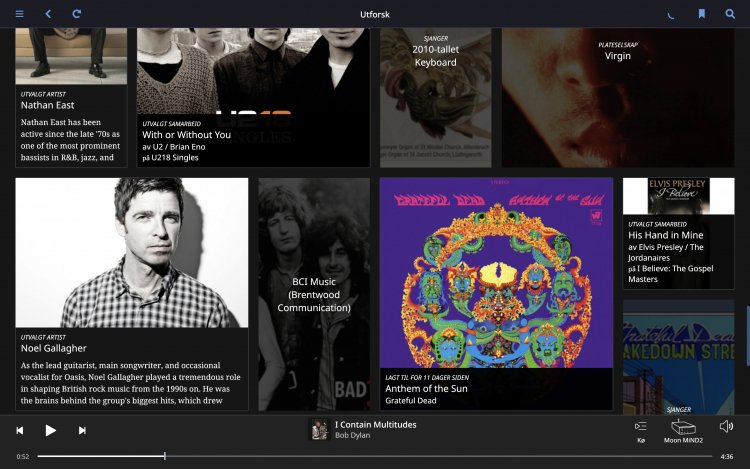Open the bookmarks icon
Screen dimensions: 750x469
702,14
